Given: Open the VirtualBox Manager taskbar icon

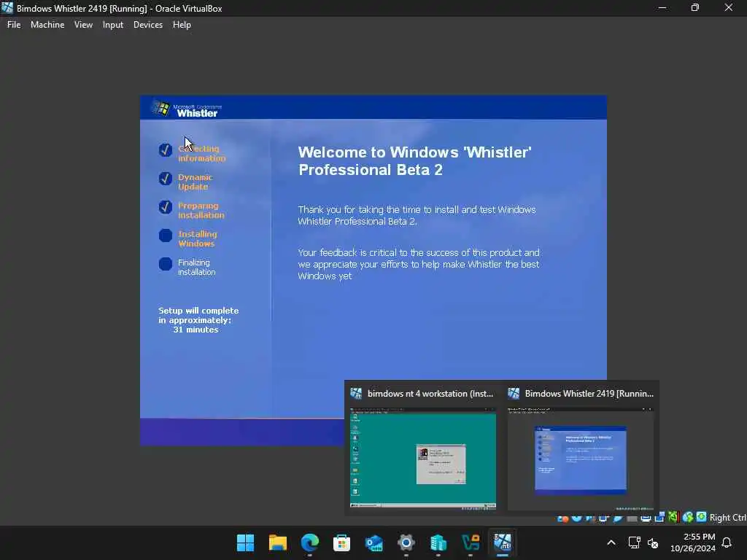Looking at the screenshot, I should [x=471, y=542].
